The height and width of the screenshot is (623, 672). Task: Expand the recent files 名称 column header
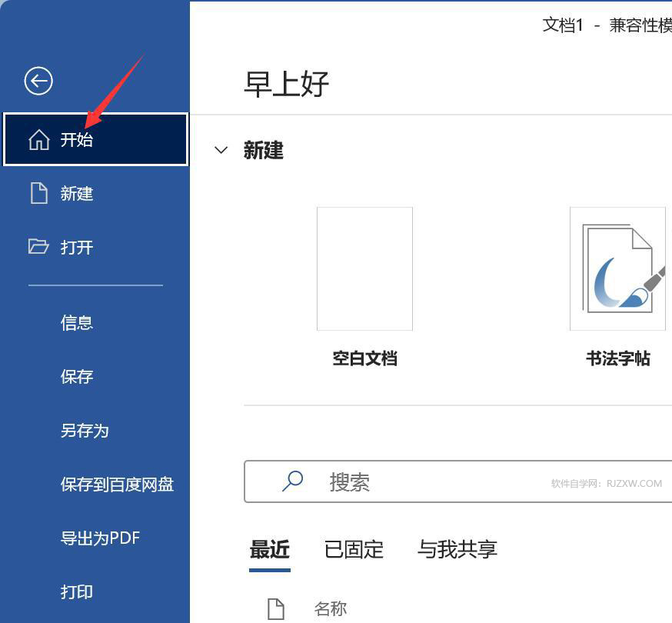click(331, 608)
